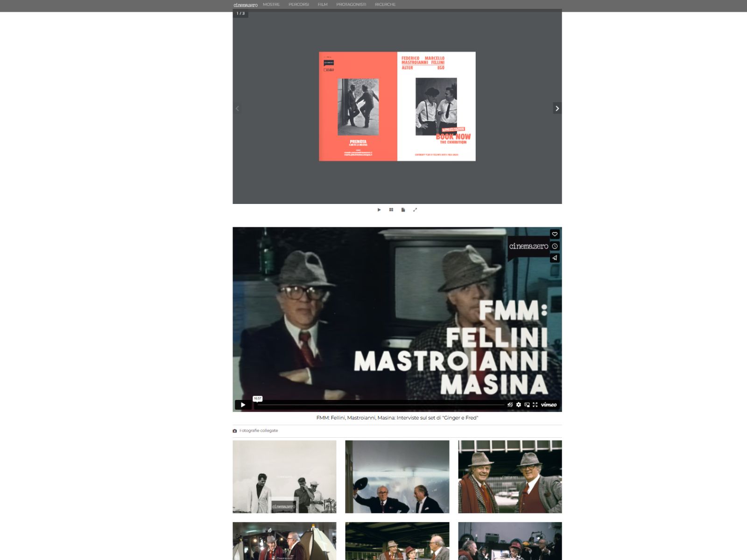This screenshot has width=747, height=560.
Task: Open the MOSTRE menu
Action: 271,5
